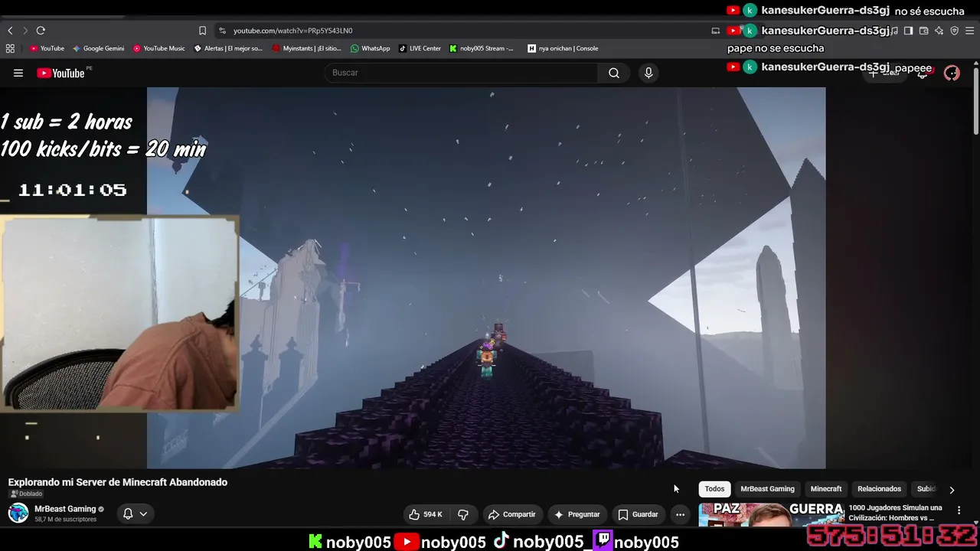This screenshot has width=980, height=551.
Task: Save the video with Guardar button
Action: point(638,514)
